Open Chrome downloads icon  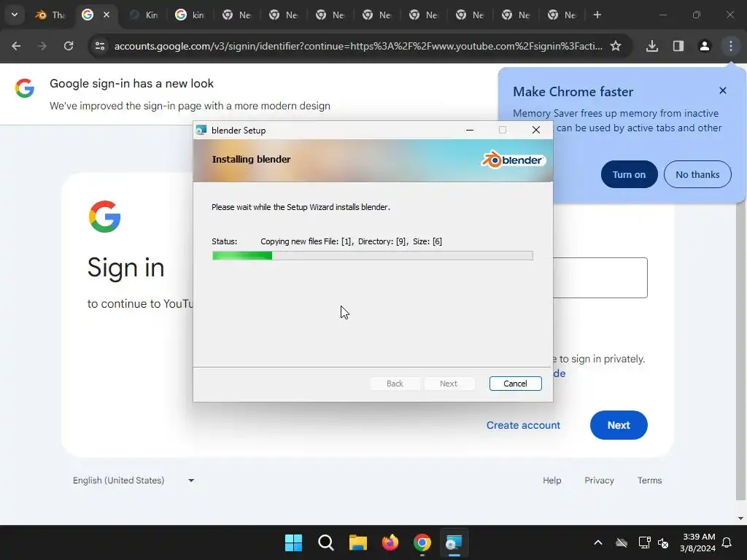(652, 46)
